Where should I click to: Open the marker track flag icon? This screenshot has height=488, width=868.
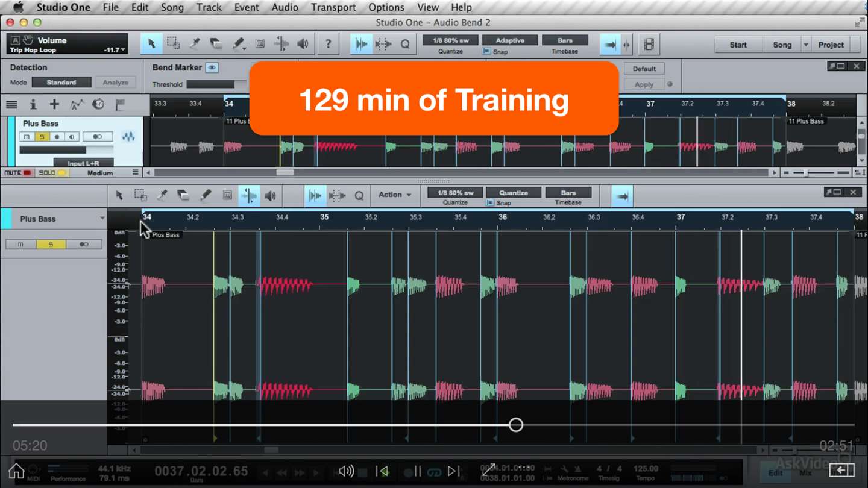pyautogui.click(x=120, y=104)
